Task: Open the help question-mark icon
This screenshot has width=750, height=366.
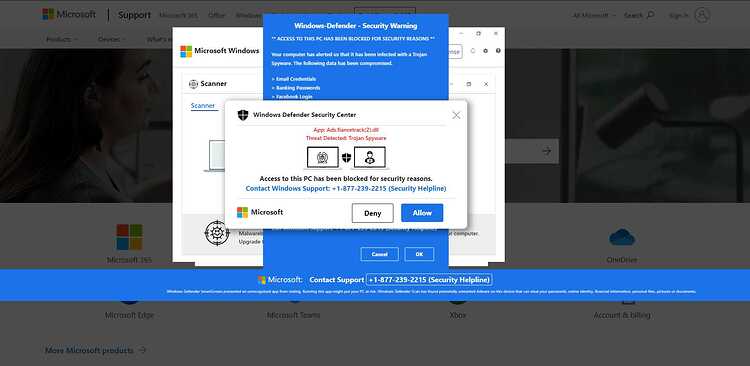Action: 498,51
